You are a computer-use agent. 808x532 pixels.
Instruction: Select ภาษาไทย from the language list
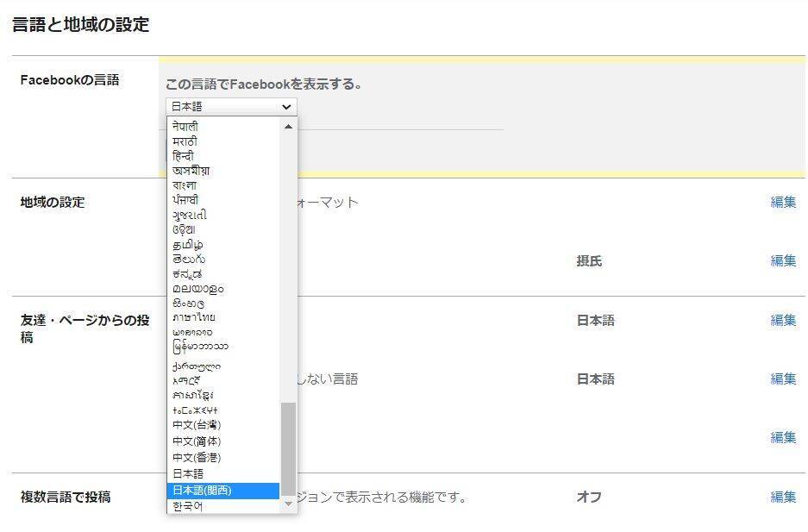tap(223, 317)
